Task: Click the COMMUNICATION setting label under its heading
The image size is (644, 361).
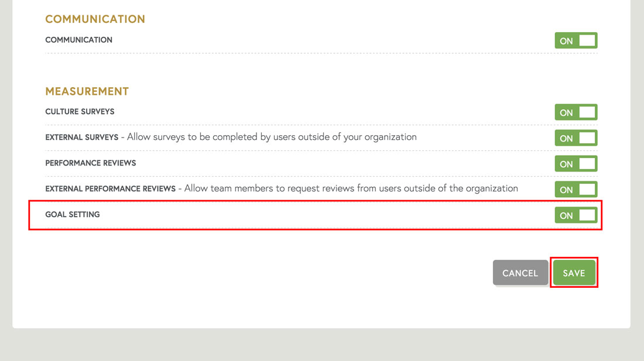Action: pyautogui.click(x=78, y=40)
